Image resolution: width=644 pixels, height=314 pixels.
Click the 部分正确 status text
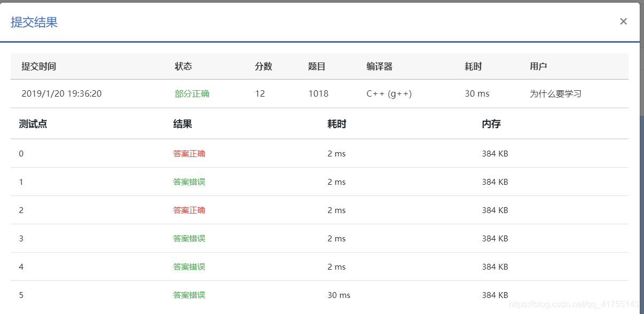[192, 94]
